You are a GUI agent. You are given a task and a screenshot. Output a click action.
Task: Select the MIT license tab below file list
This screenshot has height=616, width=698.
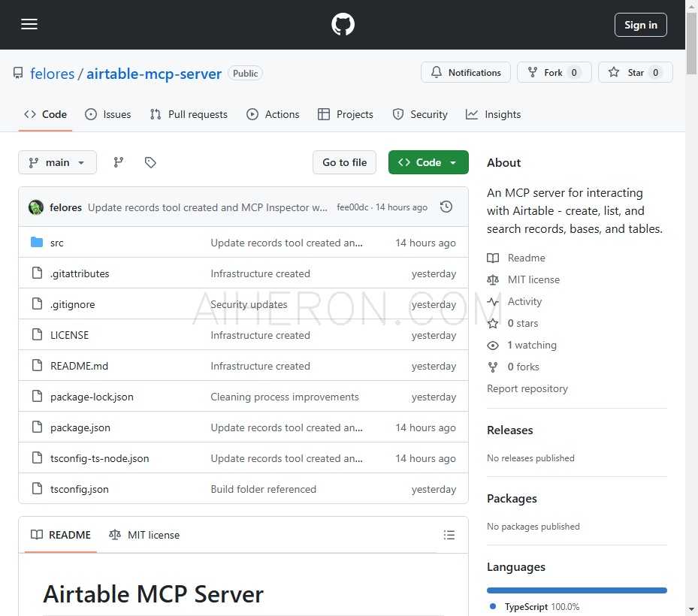coord(145,535)
